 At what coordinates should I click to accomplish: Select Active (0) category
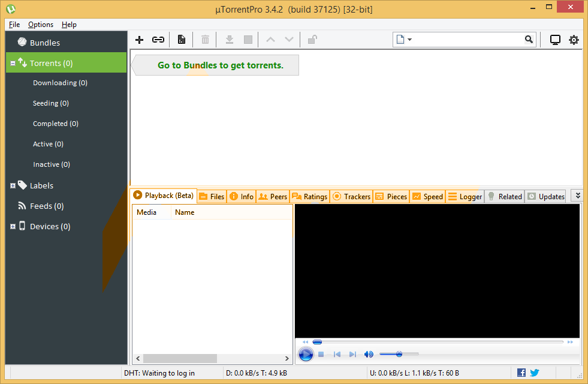click(48, 144)
